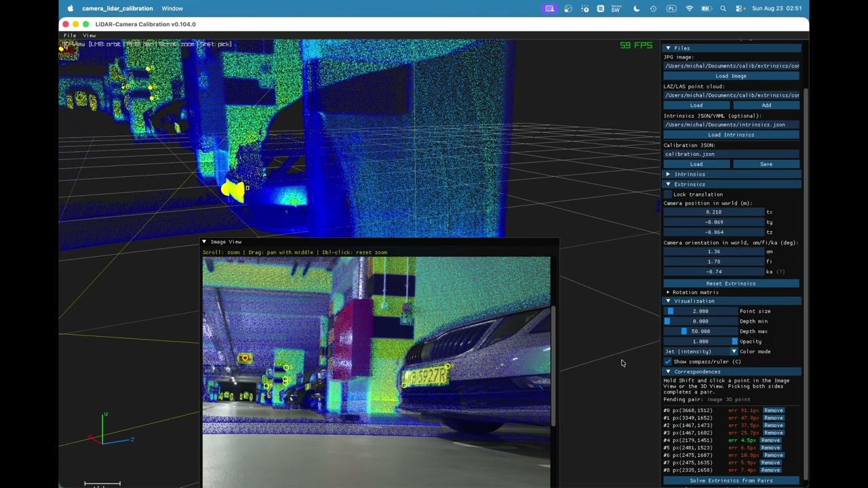Click the fi orientation field
The height and width of the screenshot is (488, 868).
(713, 262)
